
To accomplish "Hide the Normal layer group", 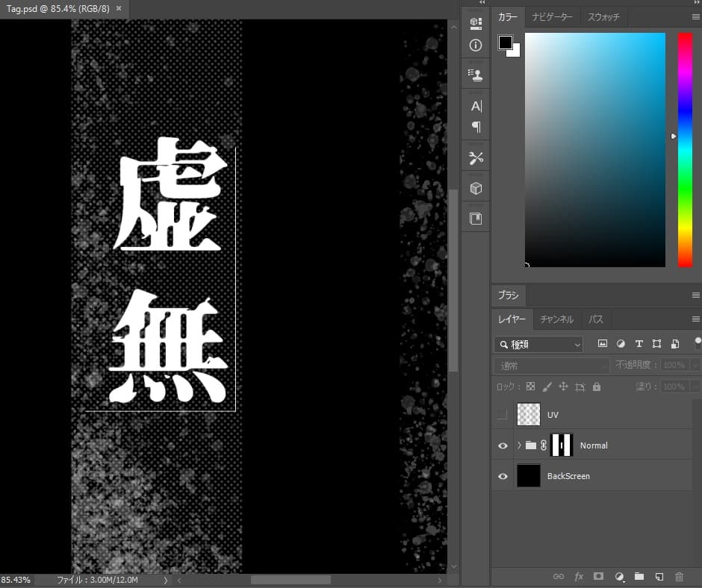I will [503, 445].
